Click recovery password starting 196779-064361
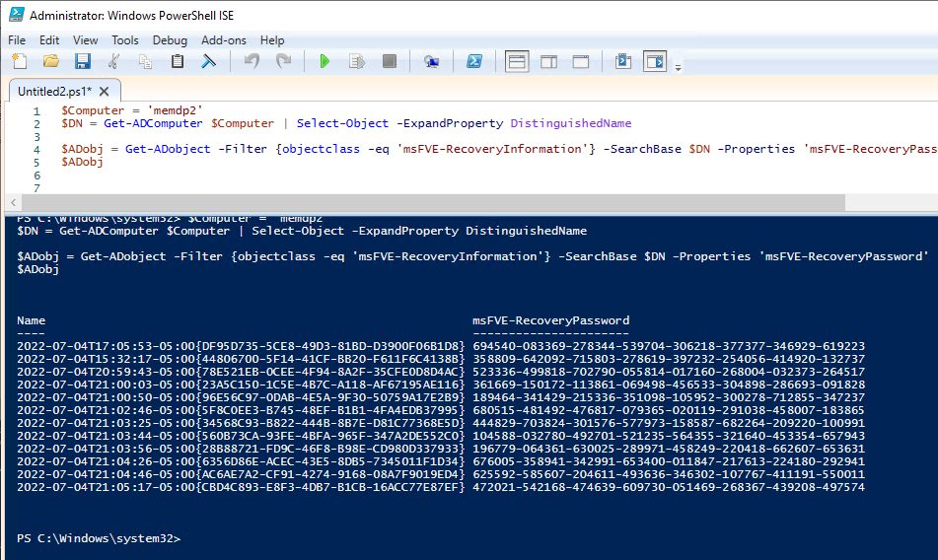The height and width of the screenshot is (560, 938). (669, 449)
